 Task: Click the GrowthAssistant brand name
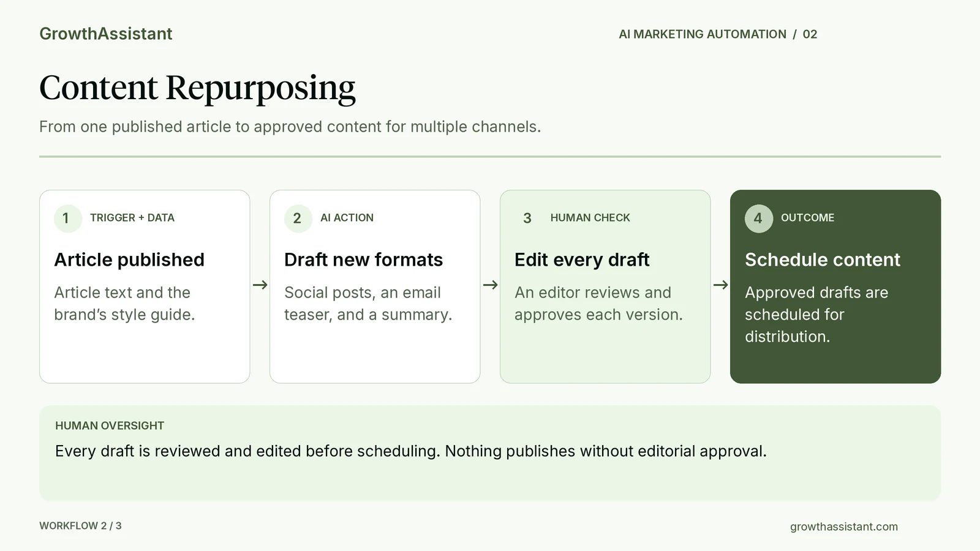106,34
